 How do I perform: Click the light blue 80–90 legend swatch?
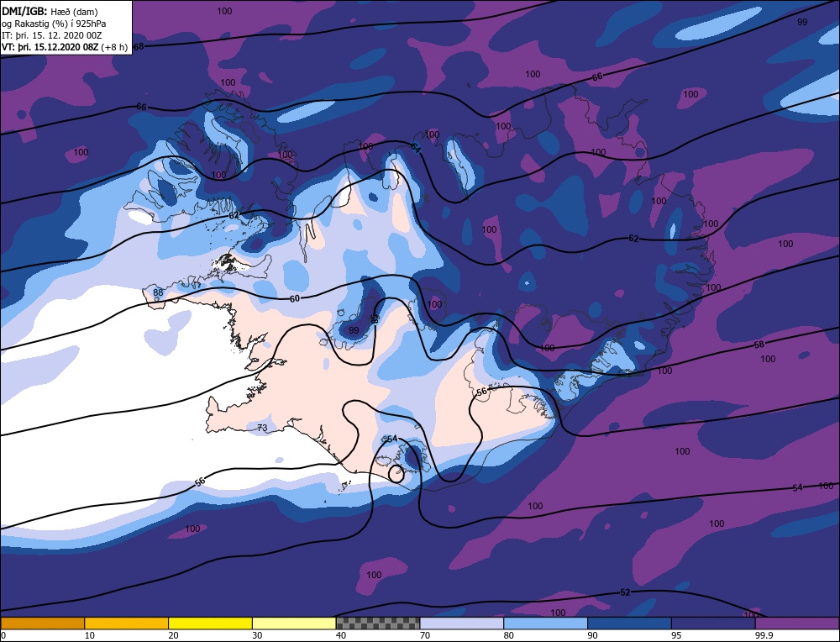point(545,623)
